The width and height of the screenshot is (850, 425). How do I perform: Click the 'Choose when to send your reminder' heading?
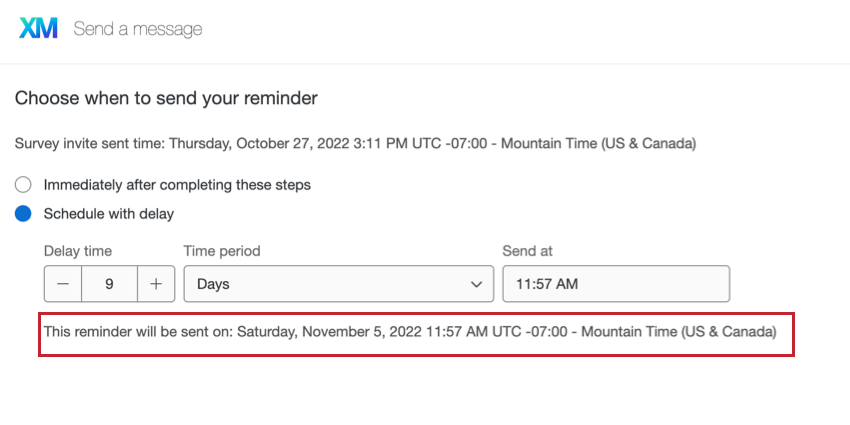click(x=166, y=98)
